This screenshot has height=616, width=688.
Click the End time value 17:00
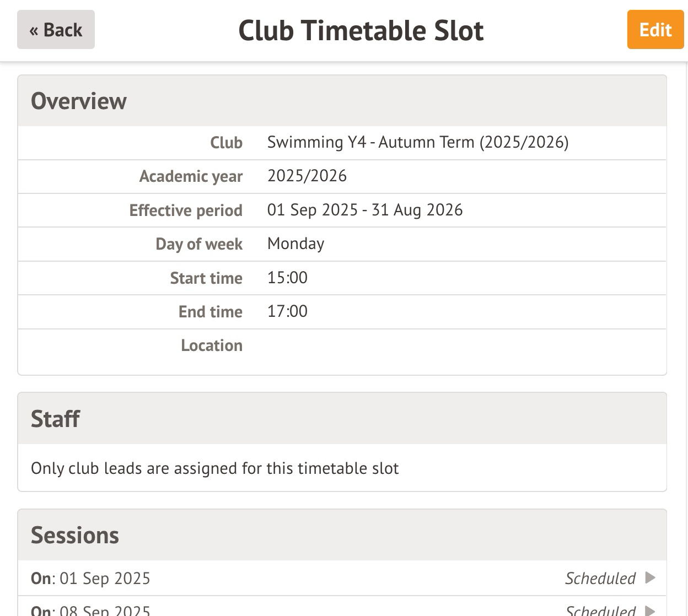(287, 311)
